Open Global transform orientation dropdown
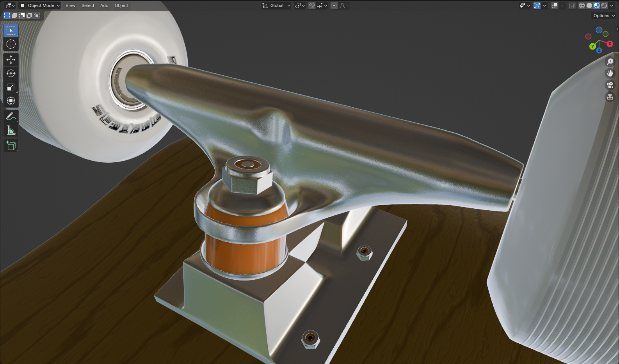 (276, 5)
